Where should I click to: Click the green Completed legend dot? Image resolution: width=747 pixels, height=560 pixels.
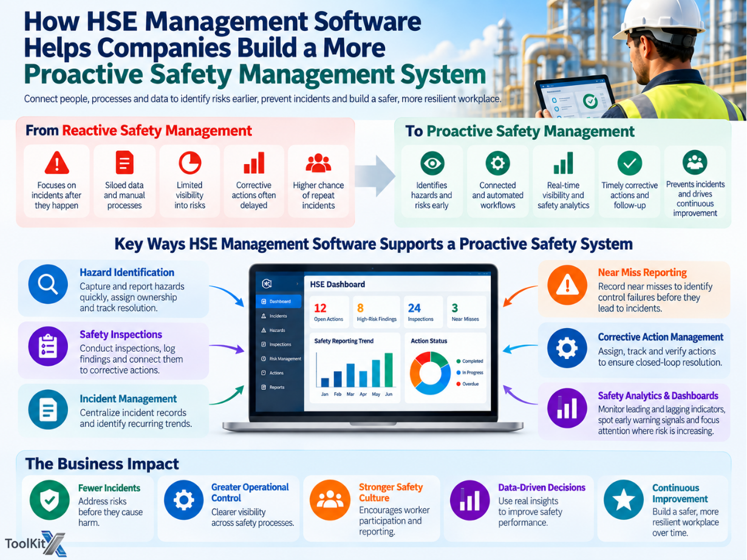coord(458,361)
